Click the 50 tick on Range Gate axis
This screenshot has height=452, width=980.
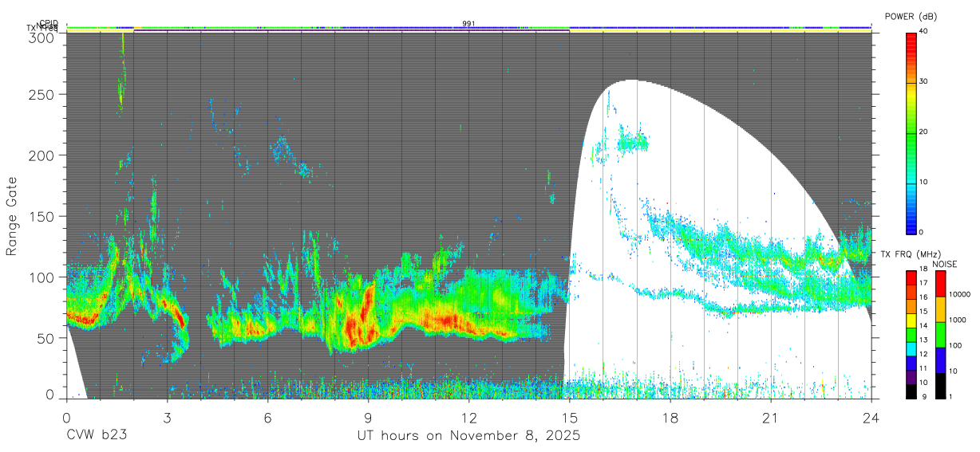tap(46, 338)
